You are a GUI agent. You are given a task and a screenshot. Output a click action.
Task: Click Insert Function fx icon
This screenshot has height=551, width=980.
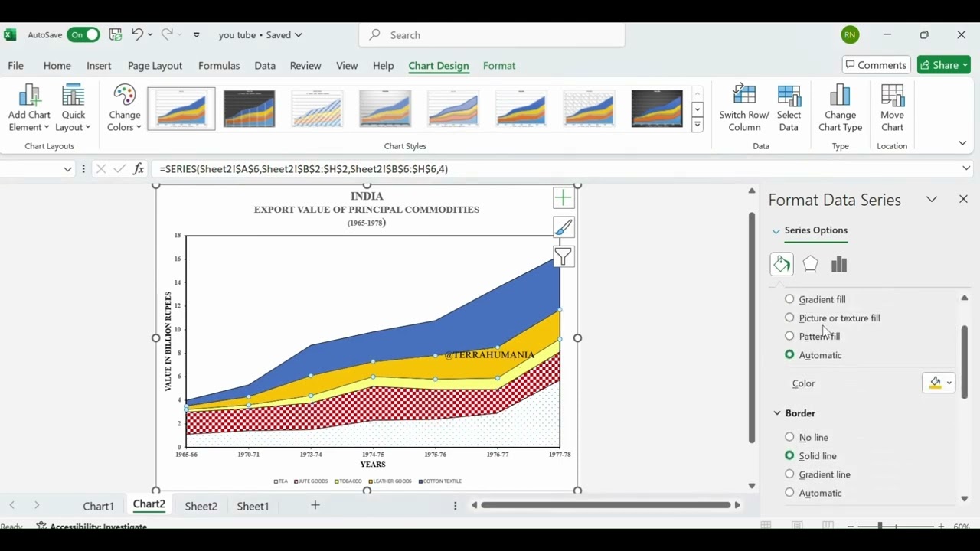click(139, 168)
